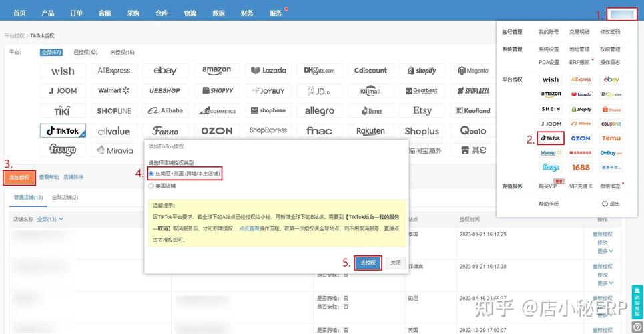Open Temu in the account dropdown panel

pyautogui.click(x=611, y=138)
